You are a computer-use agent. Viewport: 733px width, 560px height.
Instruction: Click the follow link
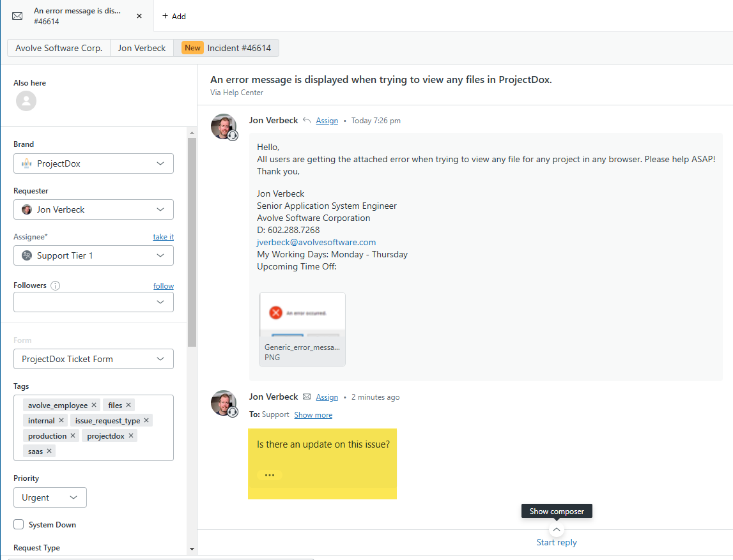164,286
